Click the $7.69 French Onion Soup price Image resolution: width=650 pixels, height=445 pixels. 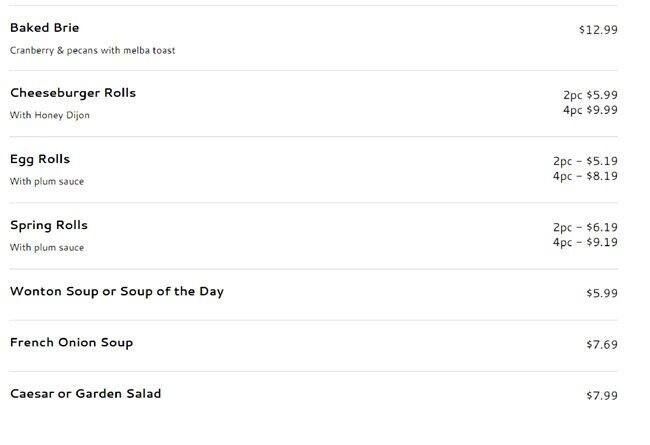pos(602,345)
